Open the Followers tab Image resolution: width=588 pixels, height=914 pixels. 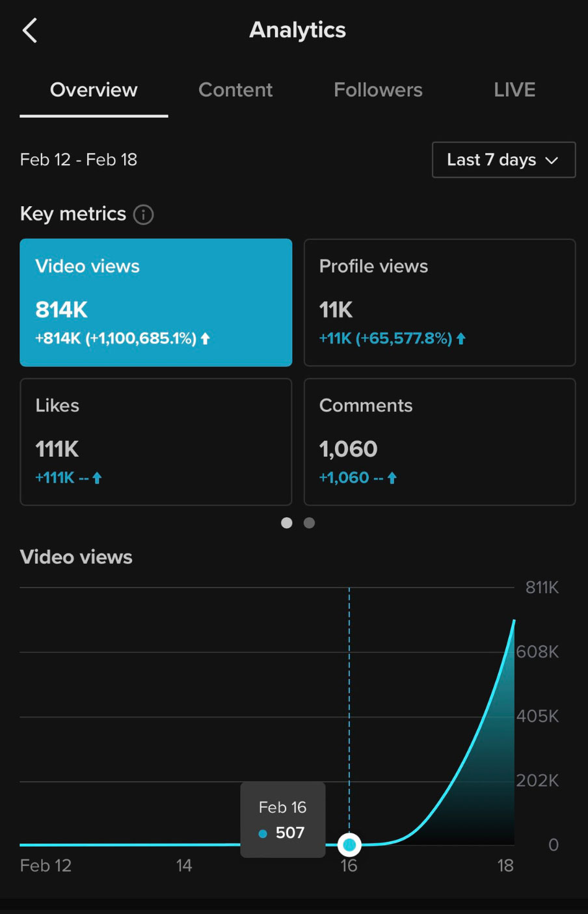pos(378,90)
